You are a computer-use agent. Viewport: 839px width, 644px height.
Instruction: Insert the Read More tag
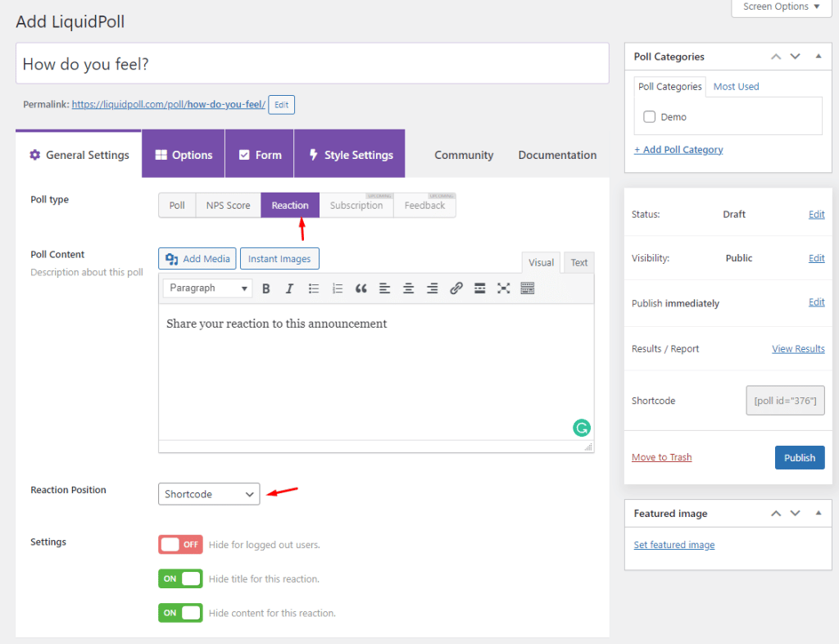coord(480,289)
